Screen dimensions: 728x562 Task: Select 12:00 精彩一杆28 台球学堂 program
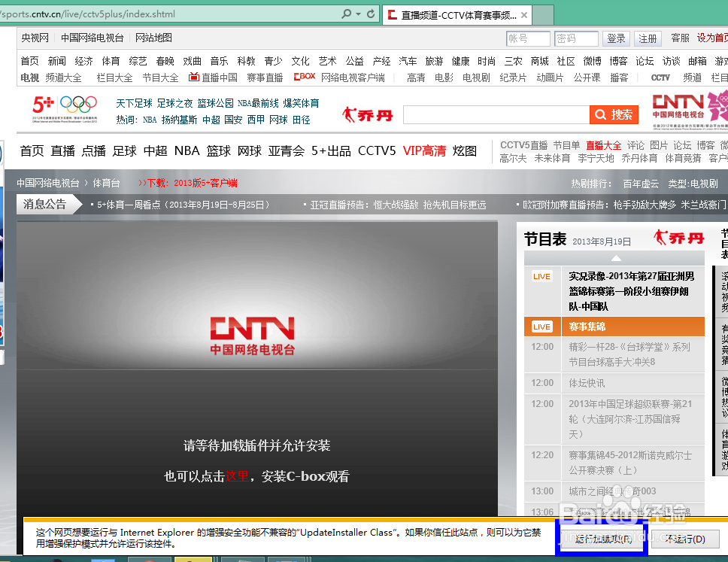tap(614, 354)
